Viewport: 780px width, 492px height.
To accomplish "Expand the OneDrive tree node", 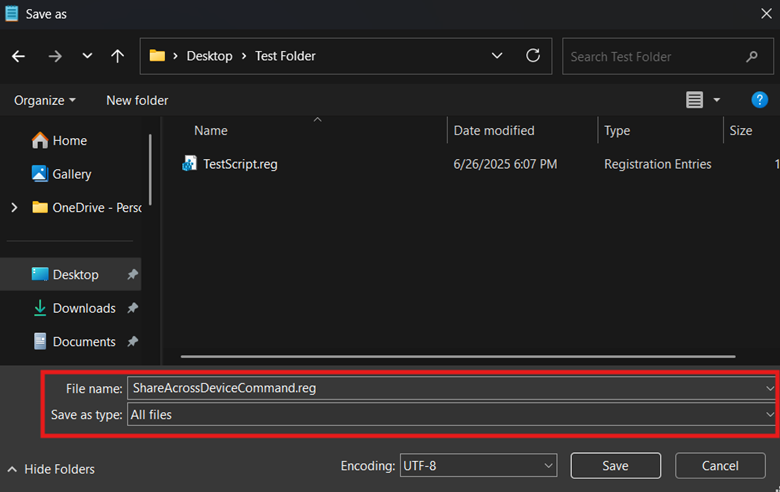I will tap(14, 207).
